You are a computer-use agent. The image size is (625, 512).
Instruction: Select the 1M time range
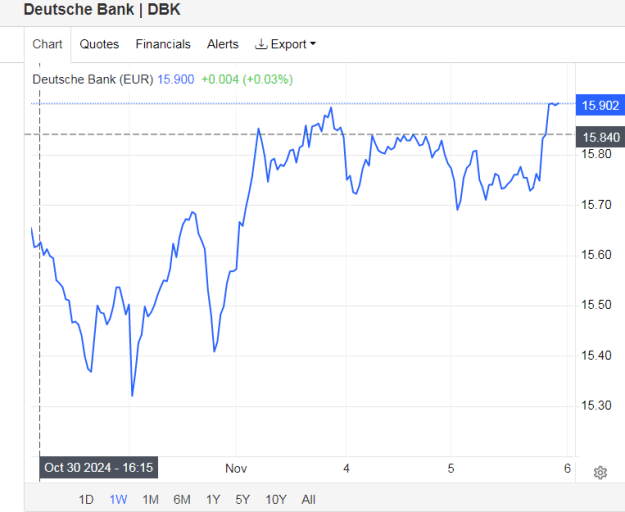click(x=150, y=499)
